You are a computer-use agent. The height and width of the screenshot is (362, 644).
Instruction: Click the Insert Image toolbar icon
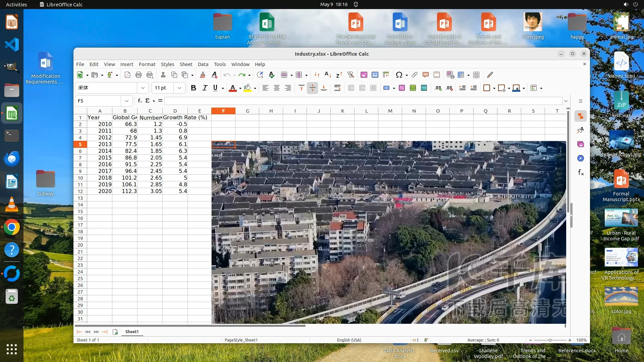coord(364,75)
